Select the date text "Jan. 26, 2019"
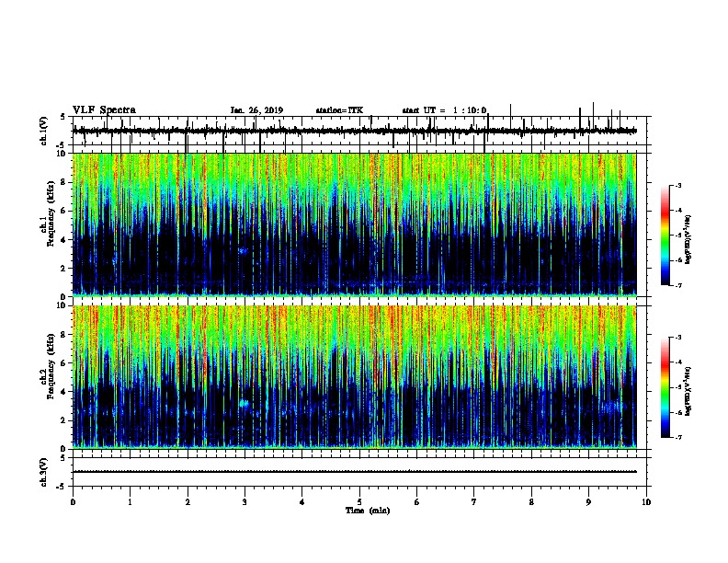 (256, 110)
